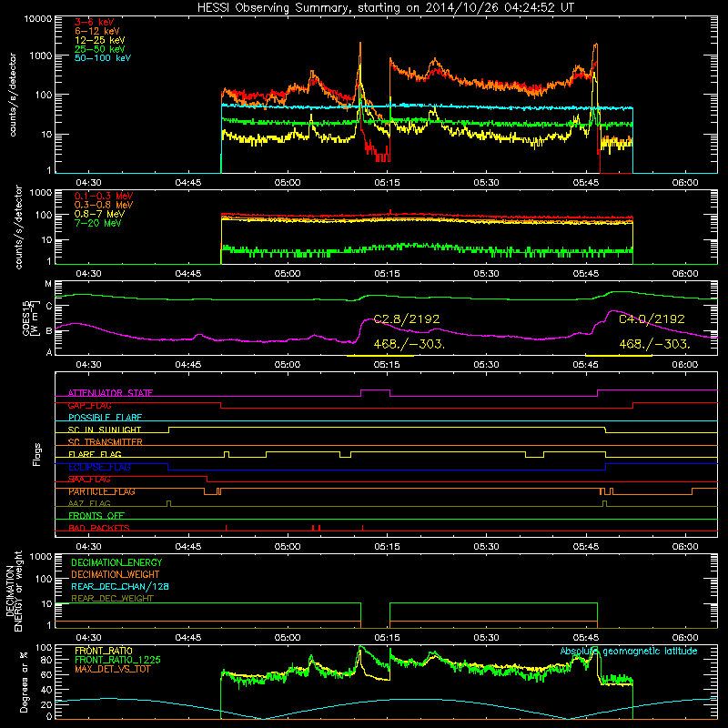
Task: Click the MAX_DET_VS_TOT legend label
Action: click(112, 669)
